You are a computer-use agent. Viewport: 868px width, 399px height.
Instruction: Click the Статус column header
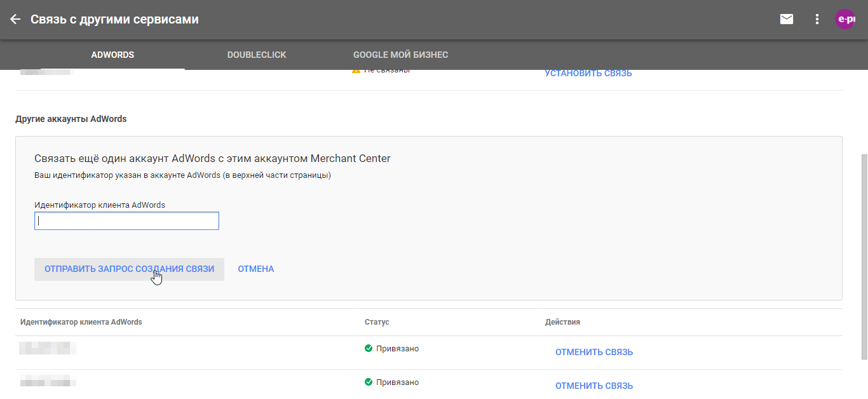pos(377,322)
